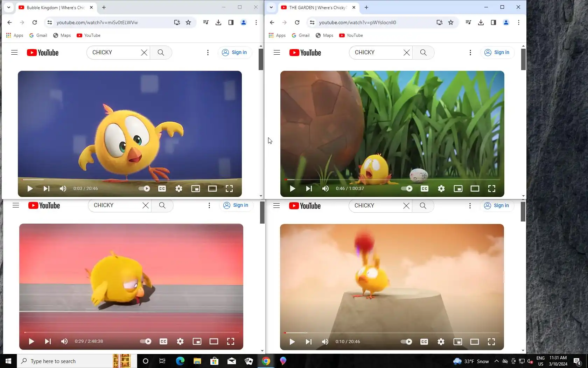Screen dimensions: 588x368
Task: Open Apps shortcut in THE GARDEN window
Action: [x=277, y=35]
